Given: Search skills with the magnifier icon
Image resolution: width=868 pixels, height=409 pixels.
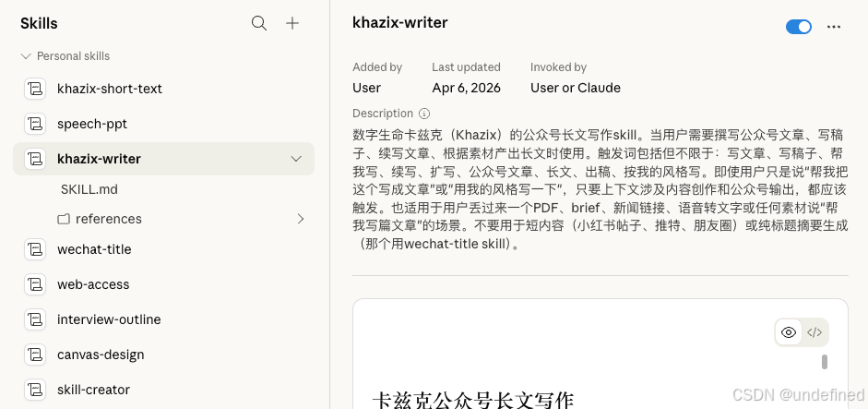Looking at the screenshot, I should point(259,23).
